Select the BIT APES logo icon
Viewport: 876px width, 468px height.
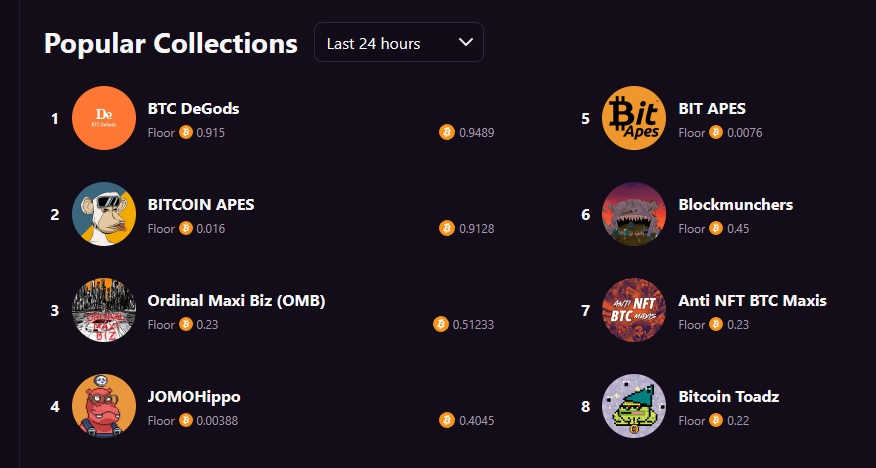(x=635, y=118)
